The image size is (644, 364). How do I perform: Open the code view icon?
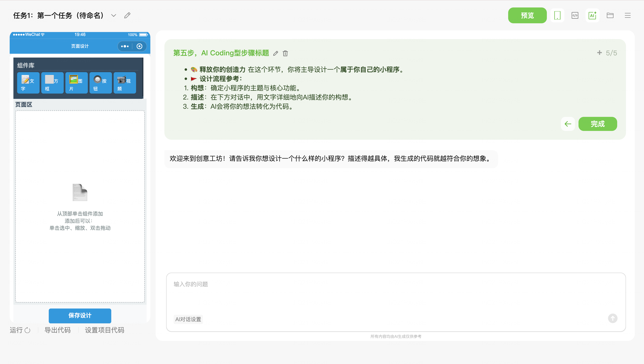575,16
